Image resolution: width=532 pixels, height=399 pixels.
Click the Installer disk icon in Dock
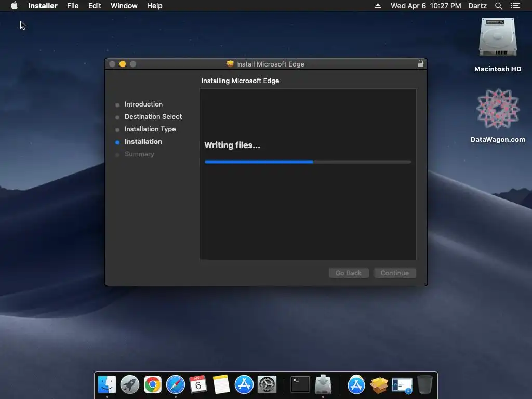pyautogui.click(x=323, y=384)
